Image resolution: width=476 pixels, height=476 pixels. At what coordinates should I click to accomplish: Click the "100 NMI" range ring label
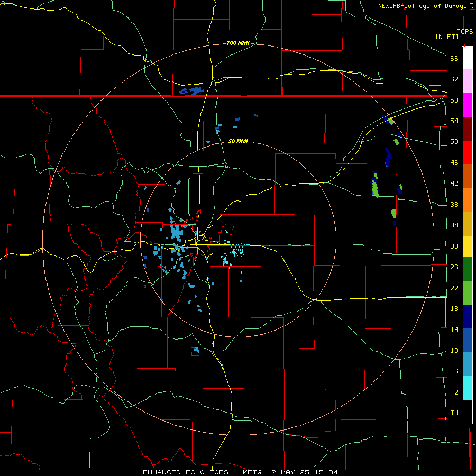click(x=238, y=43)
